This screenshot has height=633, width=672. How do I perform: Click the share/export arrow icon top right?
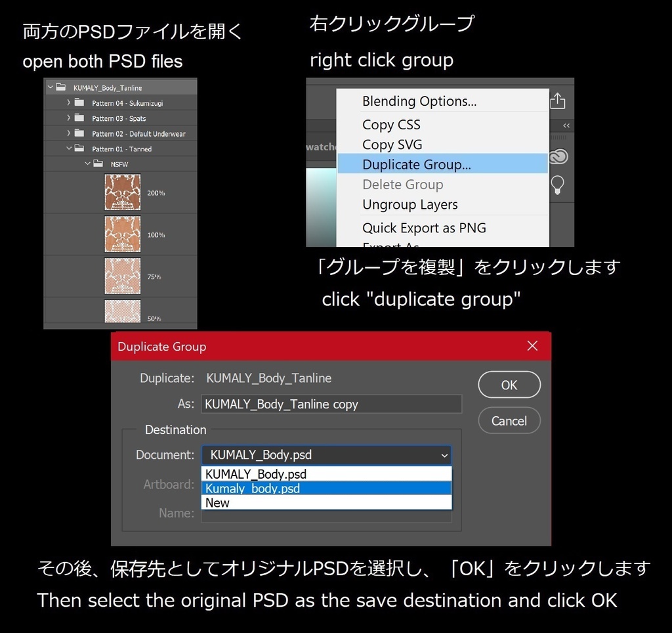[x=557, y=98]
